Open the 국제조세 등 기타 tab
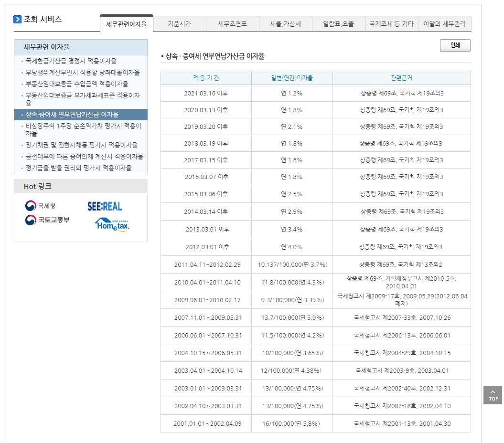504x443 pixels. (x=392, y=24)
